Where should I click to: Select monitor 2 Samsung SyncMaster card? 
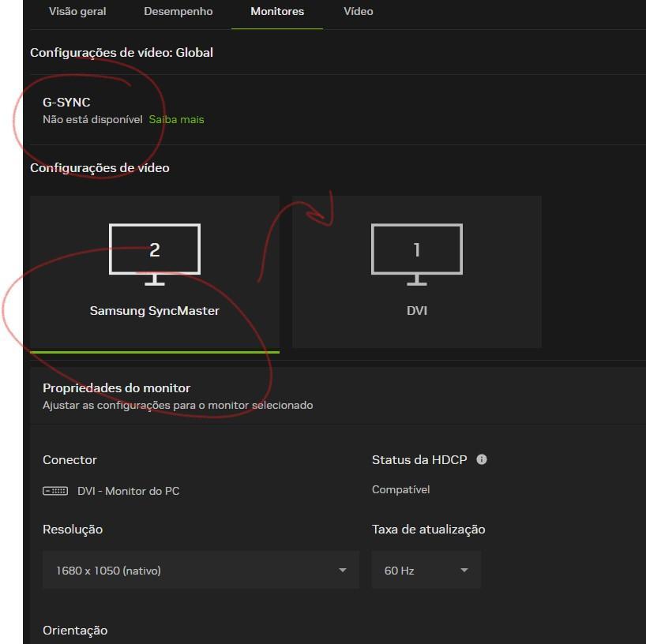(155, 274)
